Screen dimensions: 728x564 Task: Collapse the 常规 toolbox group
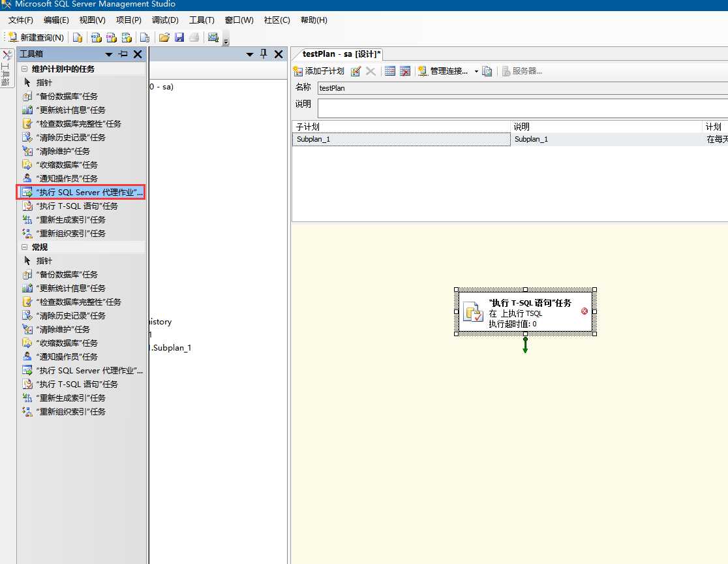[x=25, y=247]
